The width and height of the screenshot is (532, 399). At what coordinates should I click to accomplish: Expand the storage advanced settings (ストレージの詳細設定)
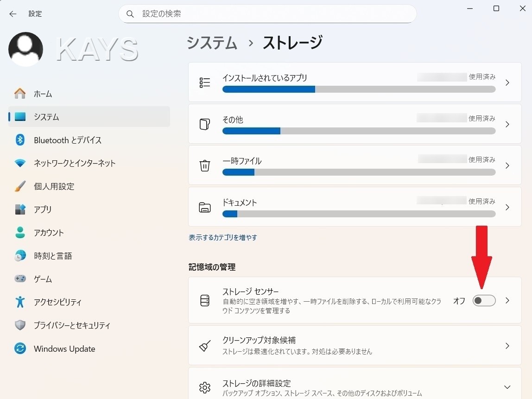[507, 387]
